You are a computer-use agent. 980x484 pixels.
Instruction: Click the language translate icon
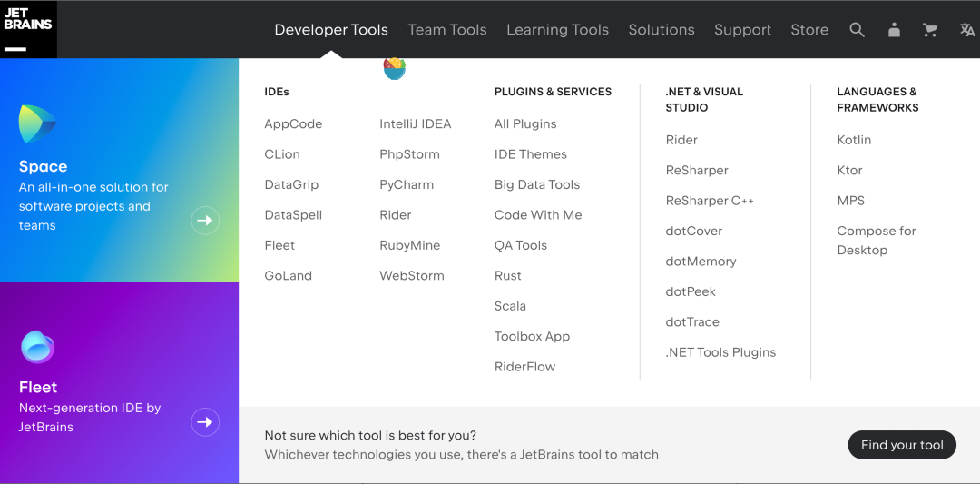click(966, 30)
